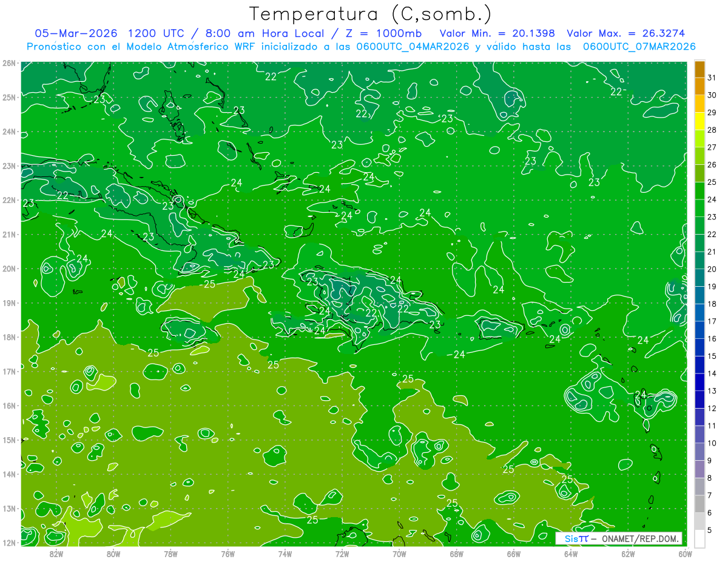Image resolution: width=728 pixels, height=562 pixels.
Task: Click the 'Z = 1000mb' level text
Action: click(x=383, y=33)
